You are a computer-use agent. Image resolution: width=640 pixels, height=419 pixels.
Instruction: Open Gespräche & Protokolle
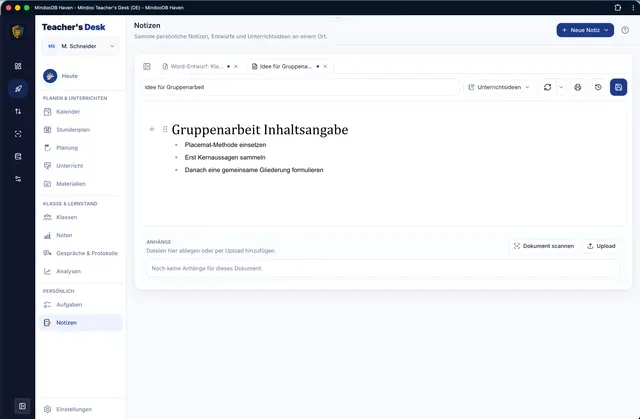pyautogui.click(x=81, y=253)
